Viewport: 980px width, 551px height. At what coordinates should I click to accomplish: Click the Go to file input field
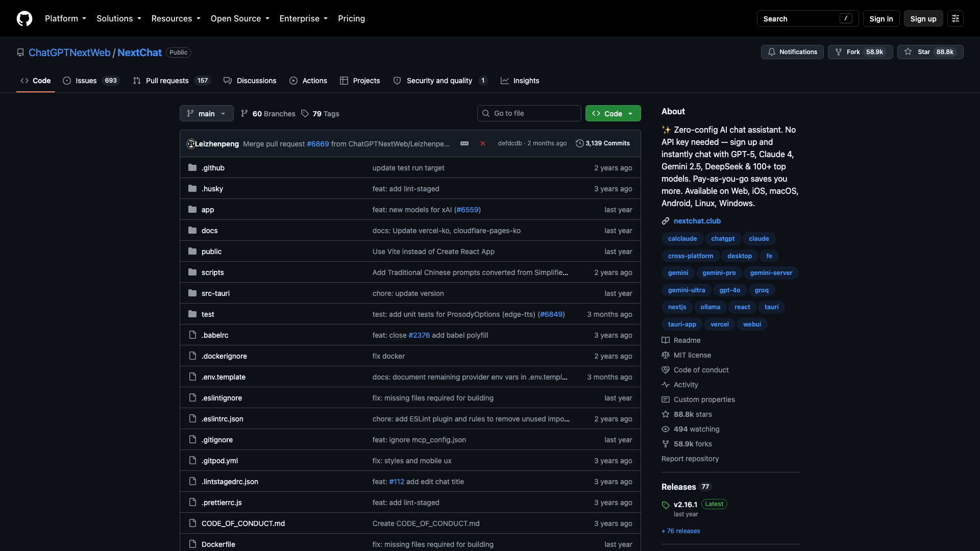[x=529, y=113]
